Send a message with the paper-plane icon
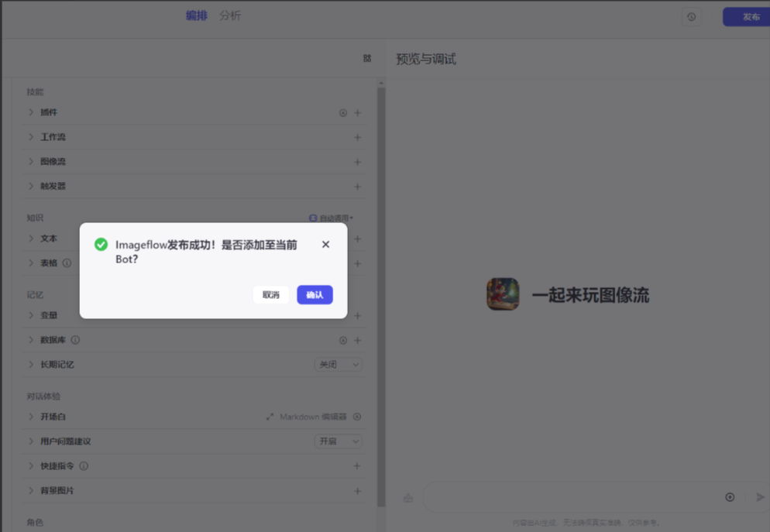The height and width of the screenshot is (532, 770). coord(760,497)
